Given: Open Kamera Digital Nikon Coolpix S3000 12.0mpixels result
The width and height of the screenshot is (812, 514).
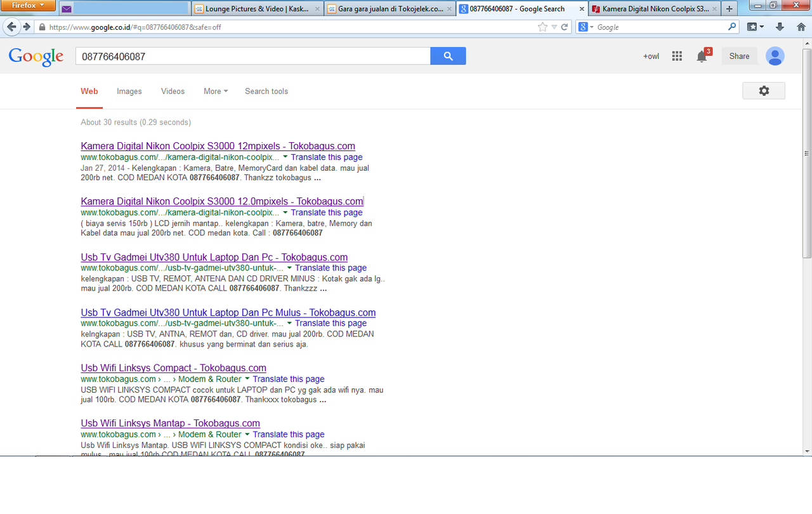Looking at the screenshot, I should pyautogui.click(x=222, y=201).
